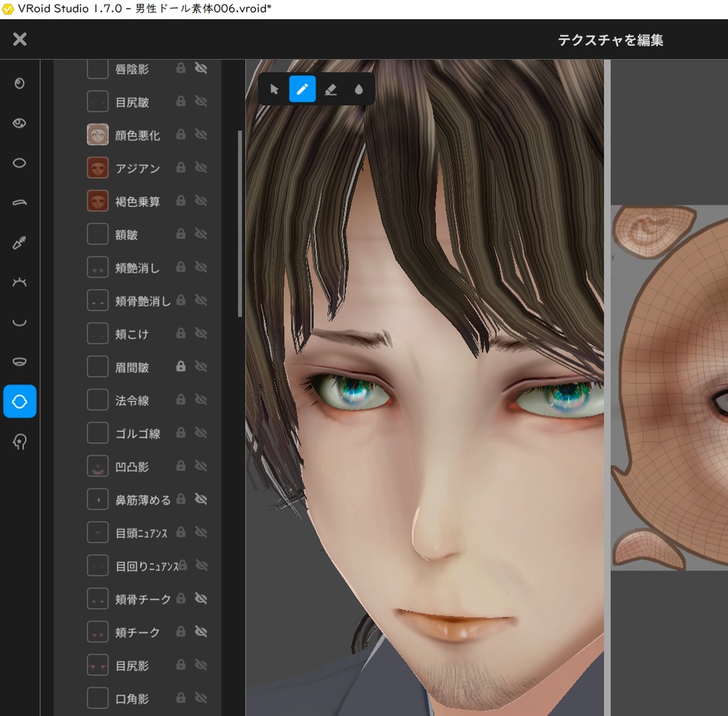Open the face skin category icon

point(19,401)
